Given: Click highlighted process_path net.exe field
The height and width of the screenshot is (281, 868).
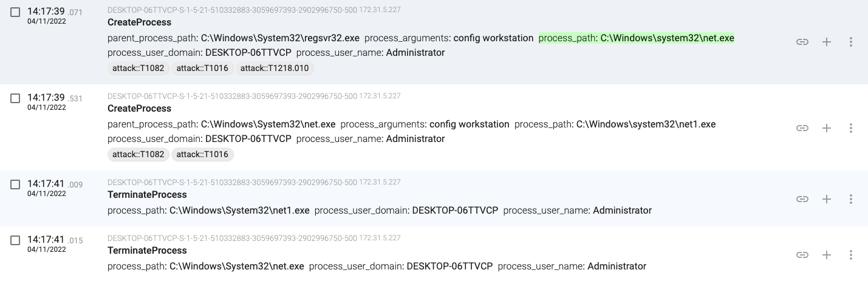Looking at the screenshot, I should pyautogui.click(x=637, y=38).
